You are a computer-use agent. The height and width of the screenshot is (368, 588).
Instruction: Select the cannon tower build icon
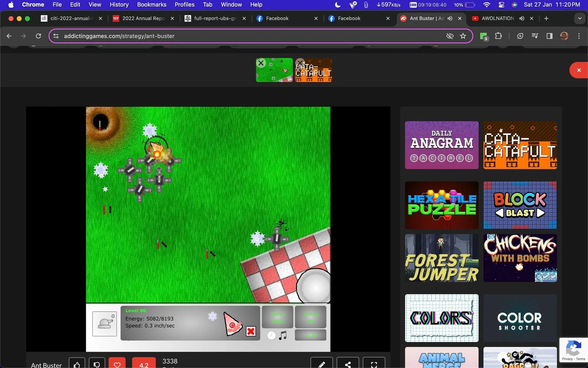[x=105, y=324]
